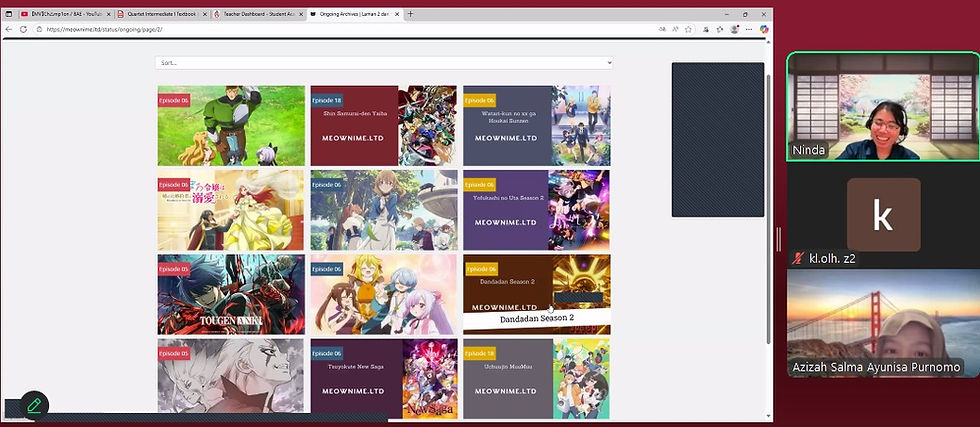Open the Tougen Anki card
The image size is (980, 427).
[x=231, y=294]
